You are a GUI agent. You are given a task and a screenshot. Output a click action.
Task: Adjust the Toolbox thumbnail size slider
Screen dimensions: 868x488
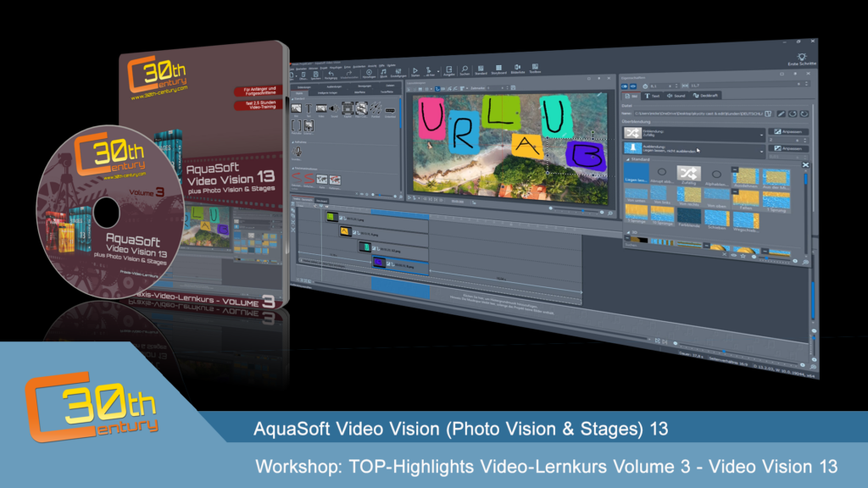[384, 196]
